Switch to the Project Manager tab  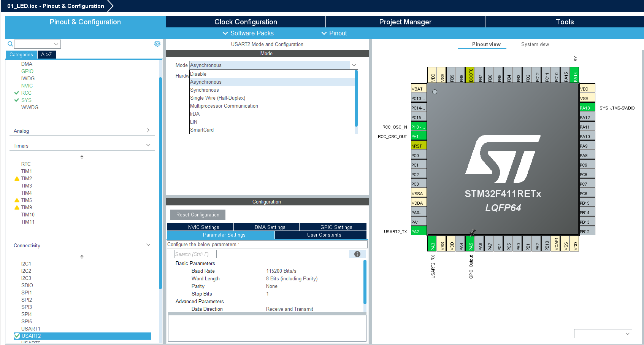click(405, 22)
